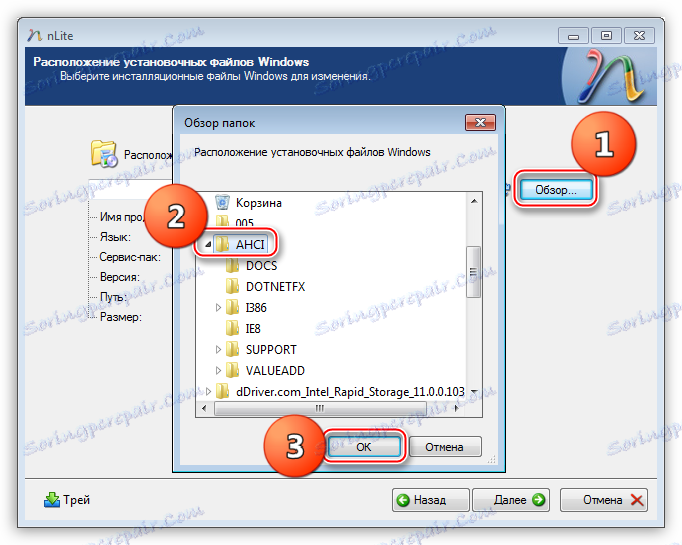Minimize the nLite window
The image size is (682, 545).
pos(573,36)
